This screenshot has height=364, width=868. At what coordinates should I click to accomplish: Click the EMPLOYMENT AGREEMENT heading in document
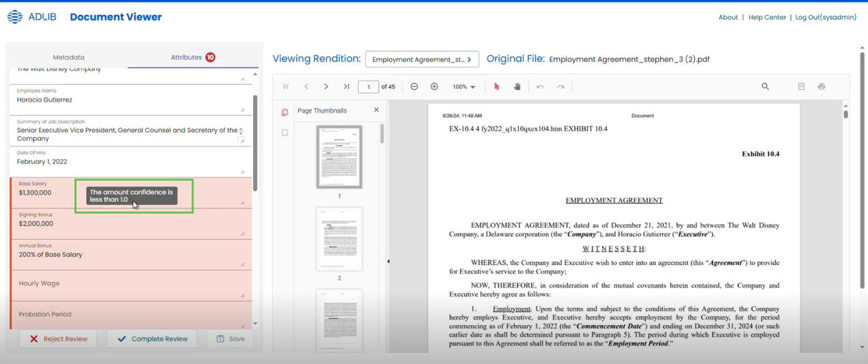[614, 200]
